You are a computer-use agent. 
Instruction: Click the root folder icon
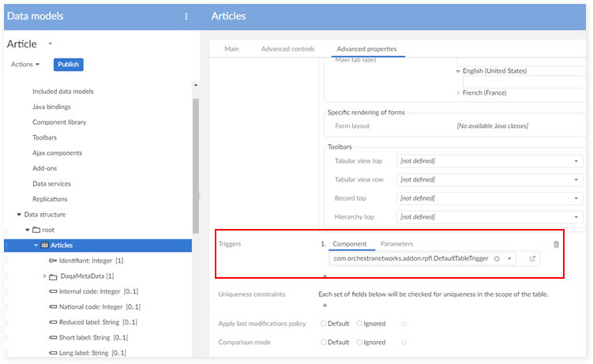pos(36,230)
